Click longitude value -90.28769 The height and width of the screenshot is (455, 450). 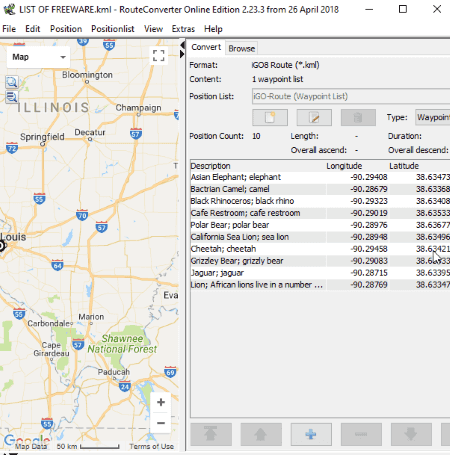[369, 285]
